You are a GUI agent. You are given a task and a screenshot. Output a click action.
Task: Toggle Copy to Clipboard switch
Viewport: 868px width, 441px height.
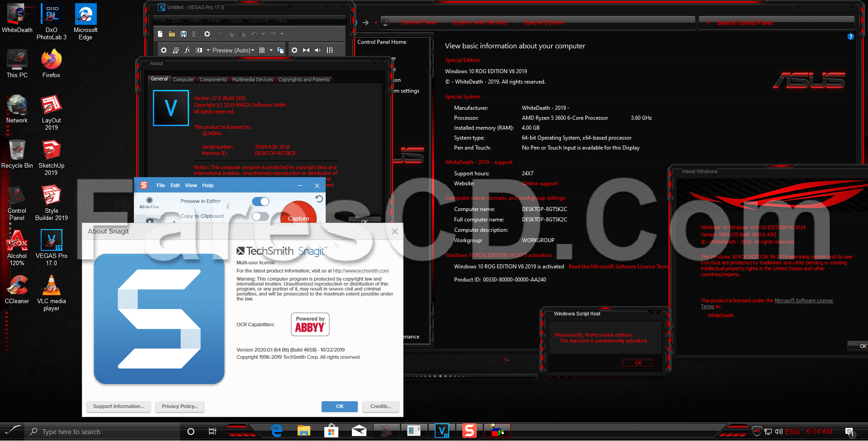pos(261,216)
